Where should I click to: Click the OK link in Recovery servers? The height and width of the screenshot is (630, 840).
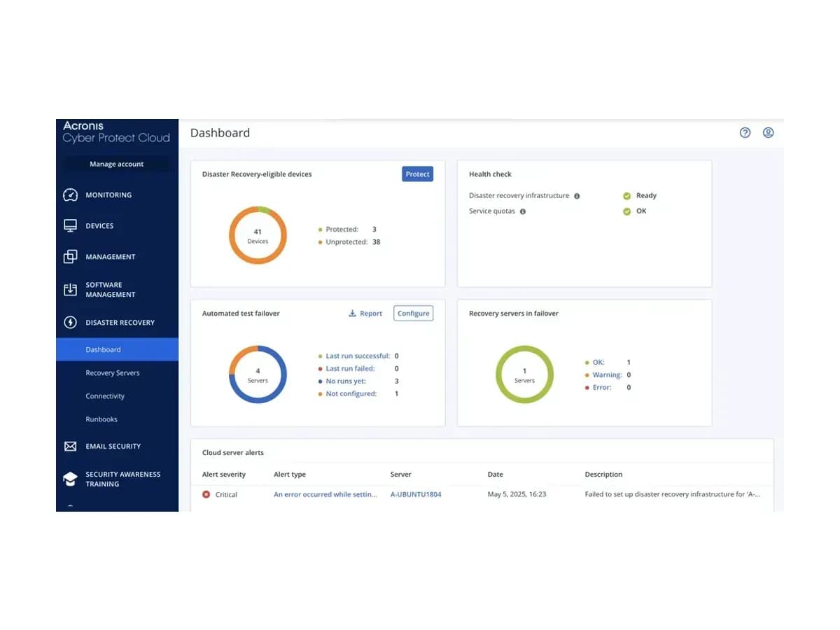click(x=598, y=363)
